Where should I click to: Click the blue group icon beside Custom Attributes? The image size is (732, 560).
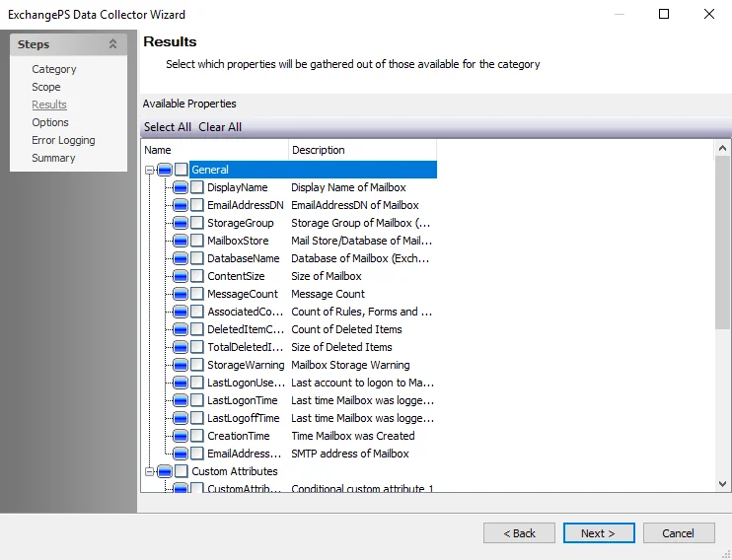165,471
